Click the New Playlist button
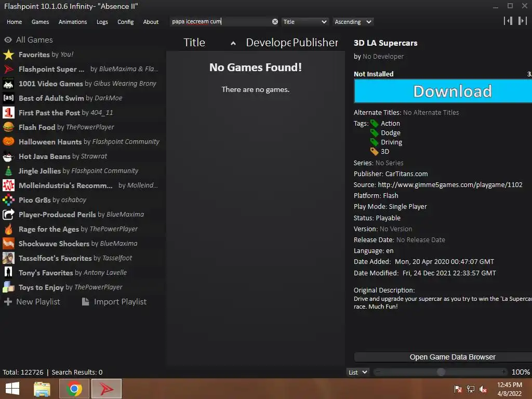The width and height of the screenshot is (532, 399). (x=32, y=302)
